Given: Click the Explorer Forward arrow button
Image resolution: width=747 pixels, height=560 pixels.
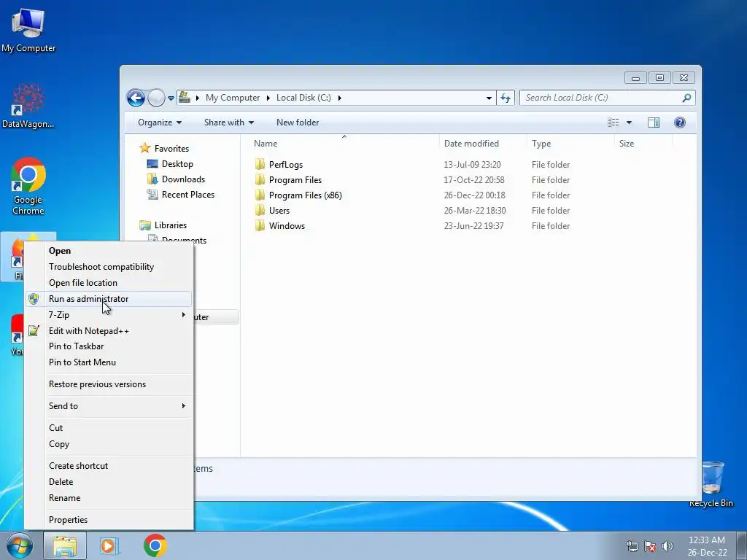Looking at the screenshot, I should (x=156, y=98).
